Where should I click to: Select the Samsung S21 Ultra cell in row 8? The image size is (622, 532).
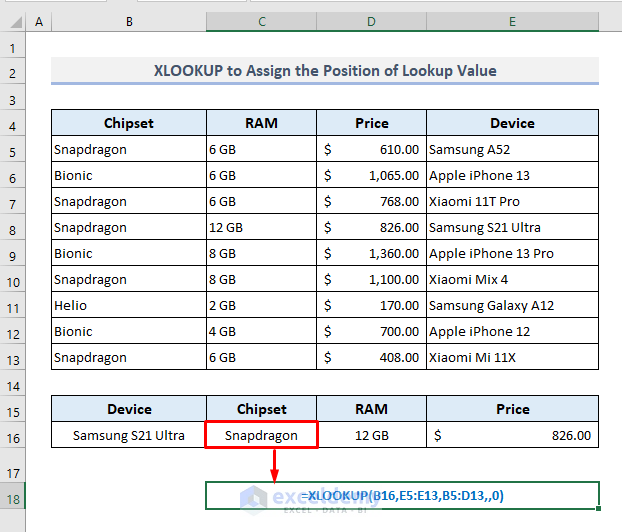point(513,227)
